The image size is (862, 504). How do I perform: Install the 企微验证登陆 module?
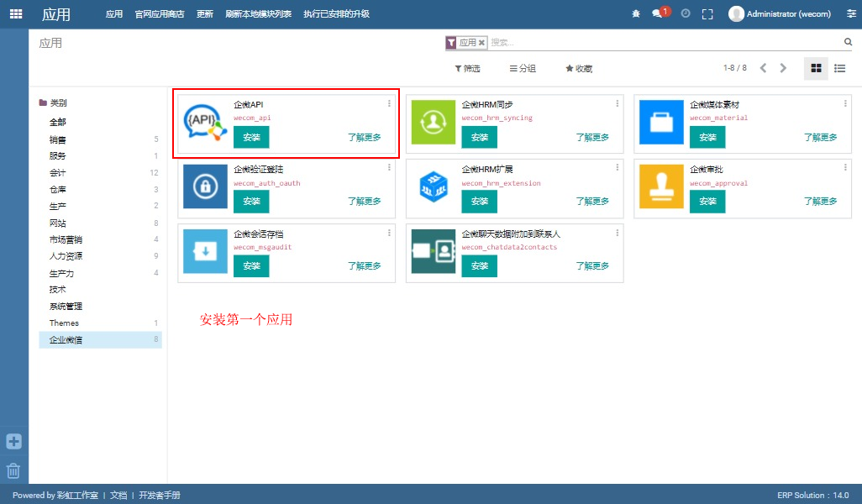click(251, 202)
